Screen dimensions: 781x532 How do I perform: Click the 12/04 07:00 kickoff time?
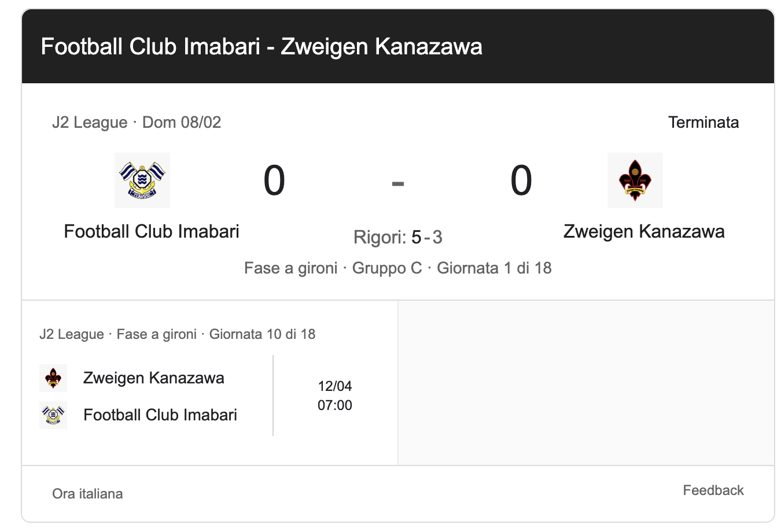pyautogui.click(x=335, y=396)
